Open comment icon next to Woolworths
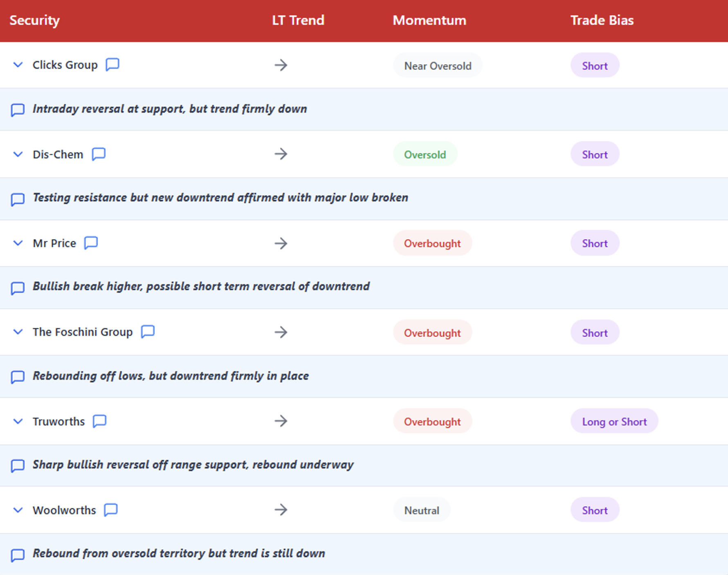728x575 pixels. (x=111, y=510)
